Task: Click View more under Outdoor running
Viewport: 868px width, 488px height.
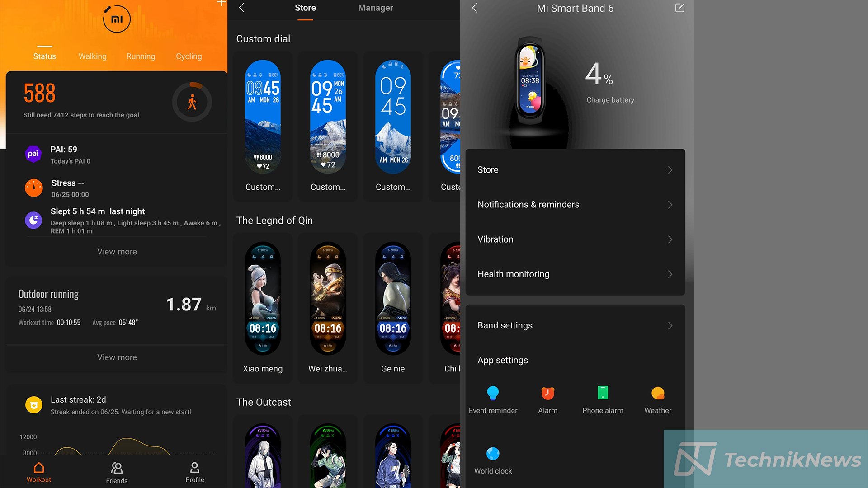Action: 117,357
